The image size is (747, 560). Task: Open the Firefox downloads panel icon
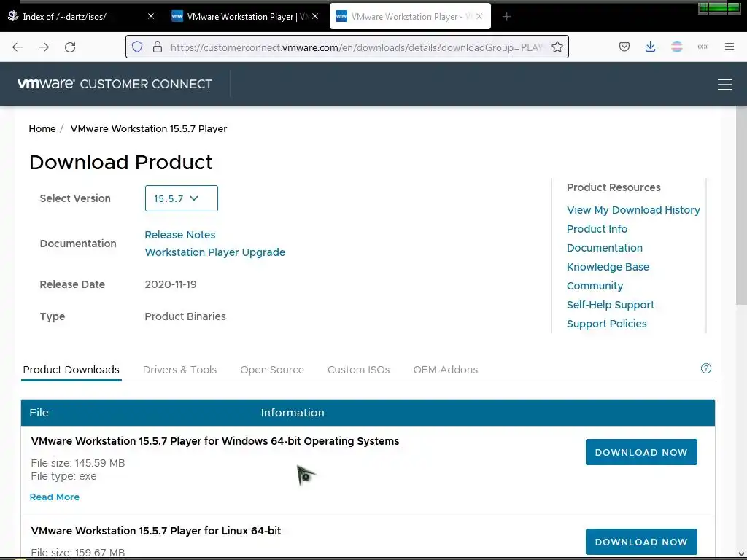click(650, 47)
